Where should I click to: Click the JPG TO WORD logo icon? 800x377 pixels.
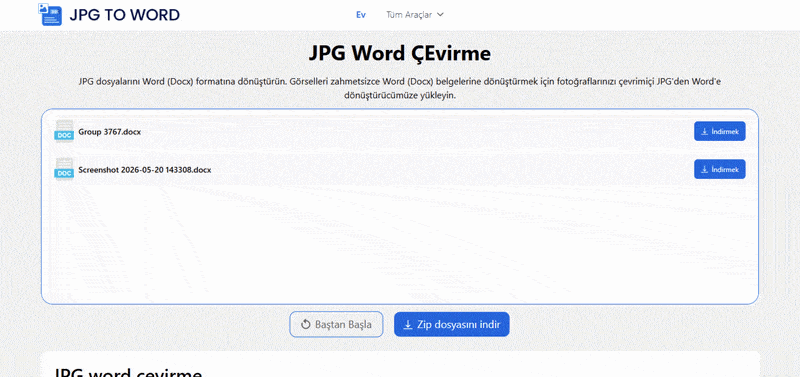tap(50, 14)
